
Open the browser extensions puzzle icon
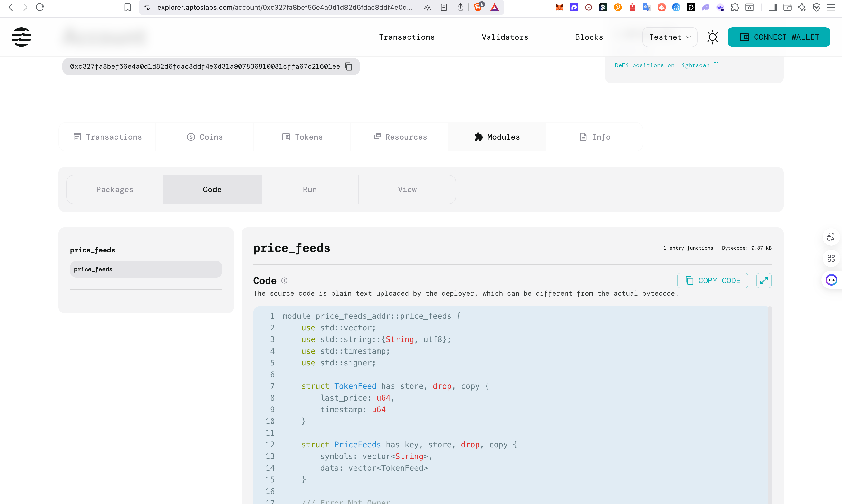(x=735, y=7)
